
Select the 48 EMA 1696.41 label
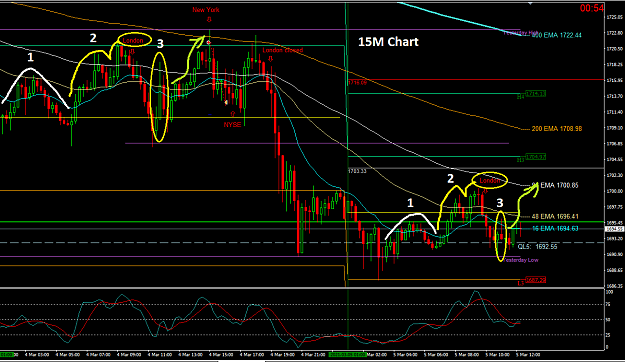click(555, 216)
